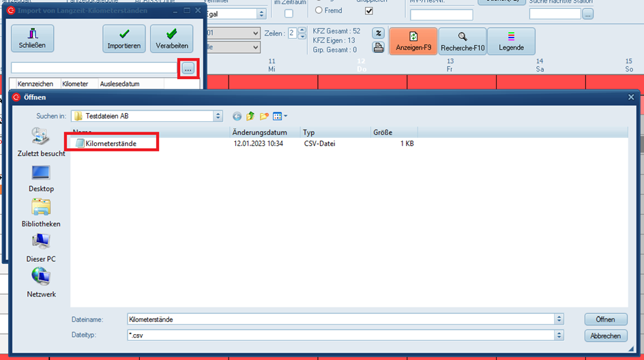This screenshot has width=644, height=360.
Task: Show the Legende
Action: click(x=511, y=41)
